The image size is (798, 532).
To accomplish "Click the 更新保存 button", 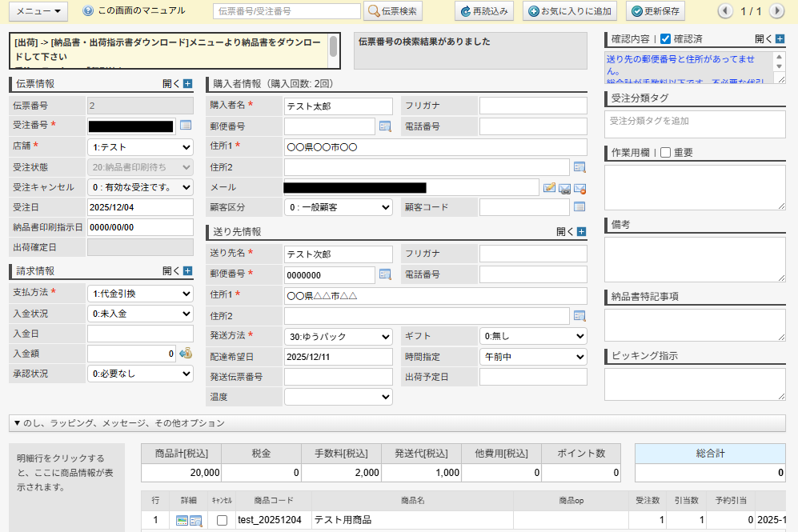I will (655, 11).
